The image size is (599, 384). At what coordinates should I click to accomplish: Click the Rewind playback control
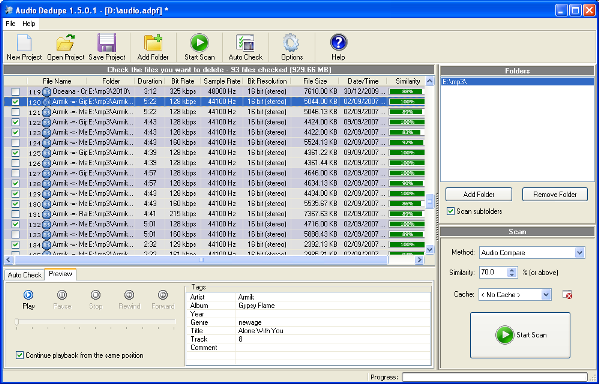[x=129, y=295]
